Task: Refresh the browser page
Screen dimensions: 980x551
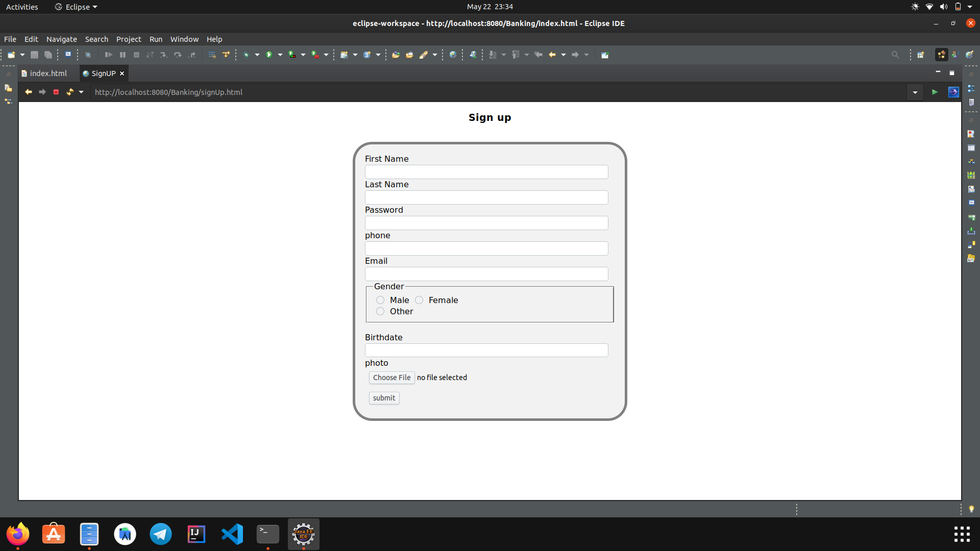Action: coord(70,92)
